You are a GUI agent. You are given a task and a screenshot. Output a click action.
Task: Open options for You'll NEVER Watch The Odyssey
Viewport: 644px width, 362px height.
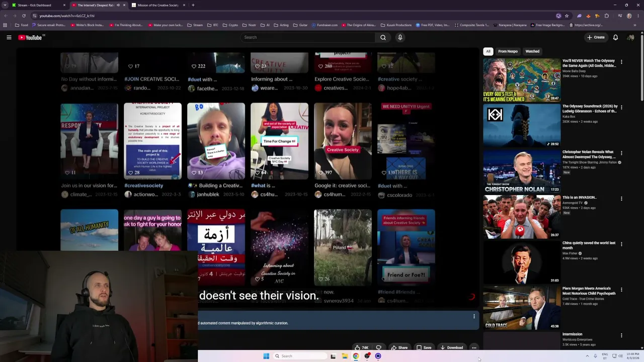[x=621, y=62]
